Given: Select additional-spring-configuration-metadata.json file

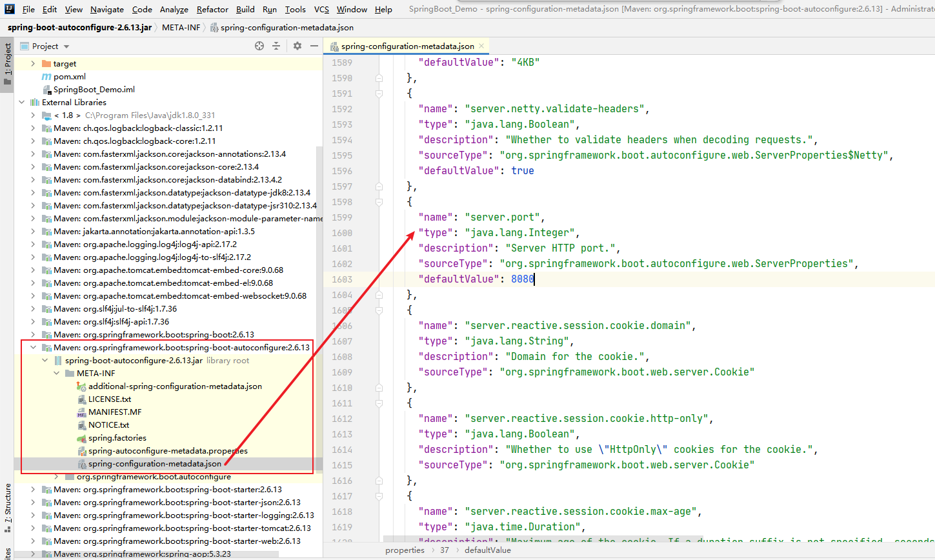Looking at the screenshot, I should [175, 386].
